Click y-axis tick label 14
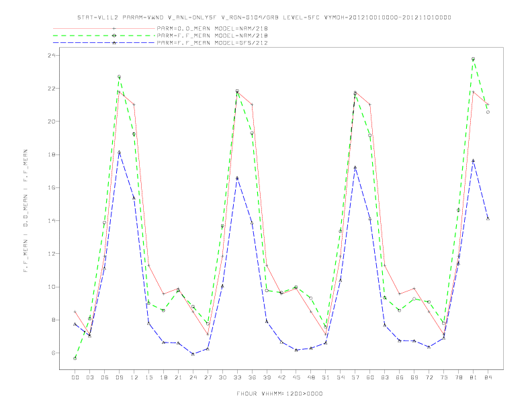Screen dimensions: 532x411 [51, 221]
